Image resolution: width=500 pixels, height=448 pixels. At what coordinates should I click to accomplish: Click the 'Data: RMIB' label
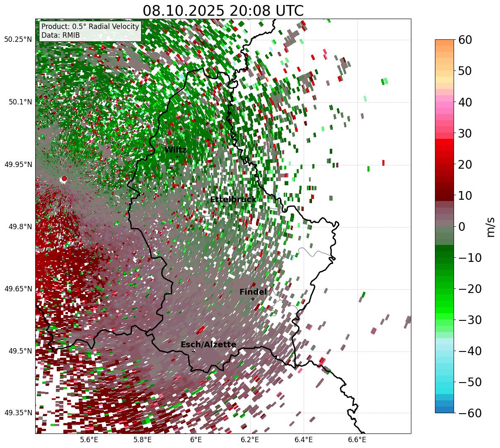point(60,35)
